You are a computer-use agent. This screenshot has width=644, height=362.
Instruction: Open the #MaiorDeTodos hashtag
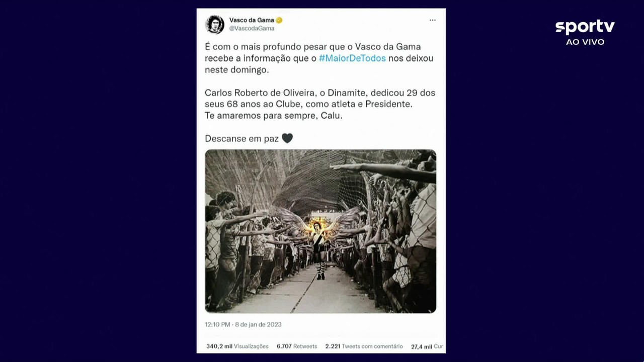point(352,58)
